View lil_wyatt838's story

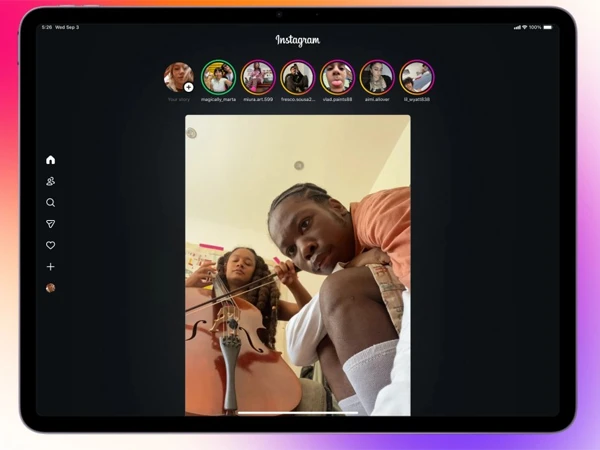click(416, 77)
